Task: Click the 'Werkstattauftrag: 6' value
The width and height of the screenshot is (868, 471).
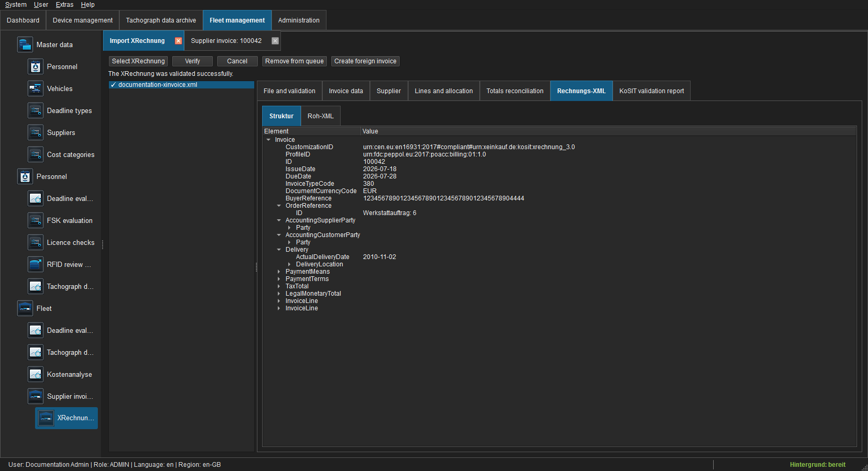Action: coord(390,213)
